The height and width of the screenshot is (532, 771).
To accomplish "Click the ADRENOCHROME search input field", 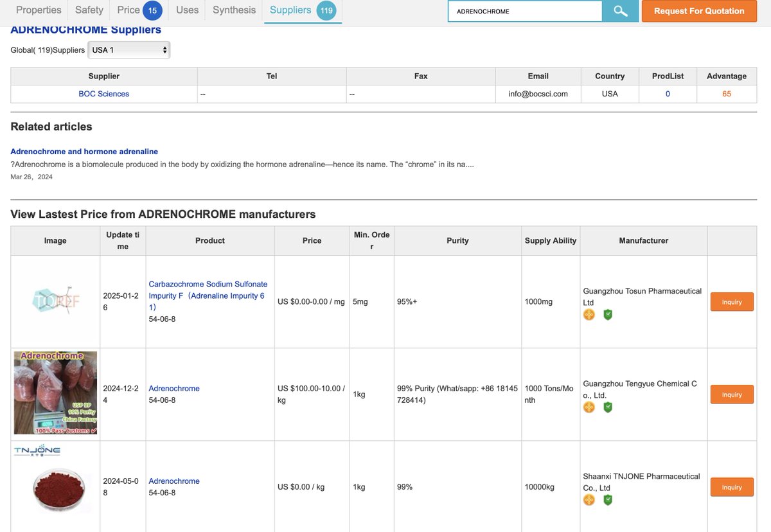I will [525, 11].
